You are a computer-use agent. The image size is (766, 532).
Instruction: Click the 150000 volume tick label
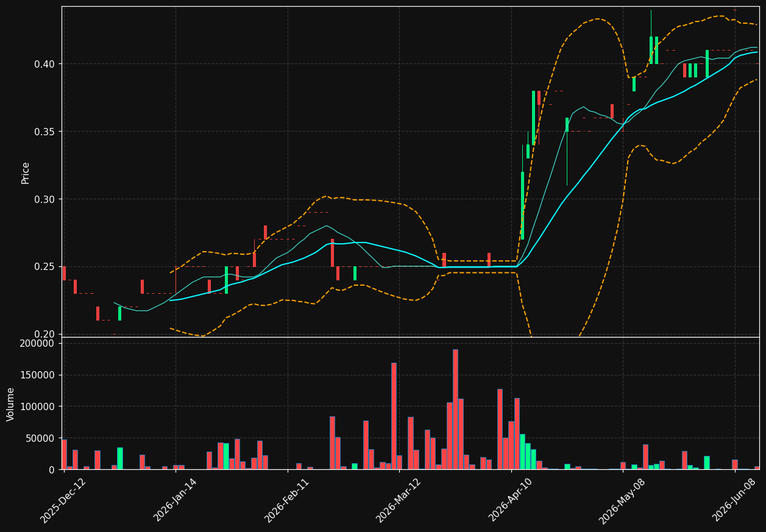(38, 375)
